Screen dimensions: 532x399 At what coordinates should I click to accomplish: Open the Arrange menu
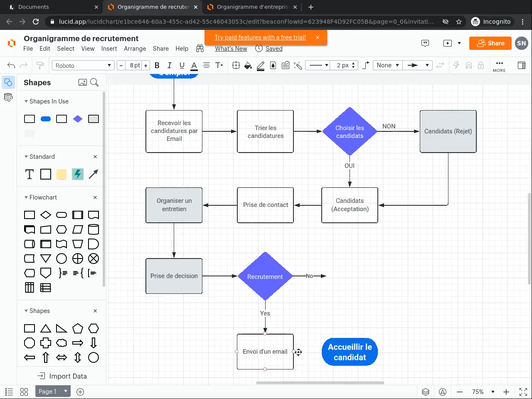coord(135,49)
